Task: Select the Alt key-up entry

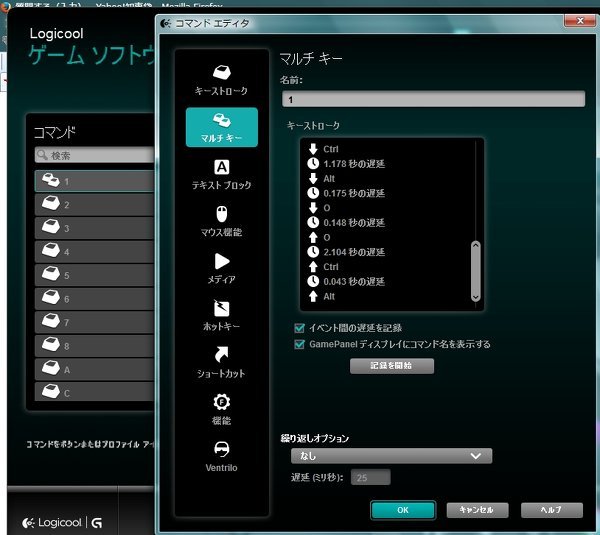Action: [321, 296]
